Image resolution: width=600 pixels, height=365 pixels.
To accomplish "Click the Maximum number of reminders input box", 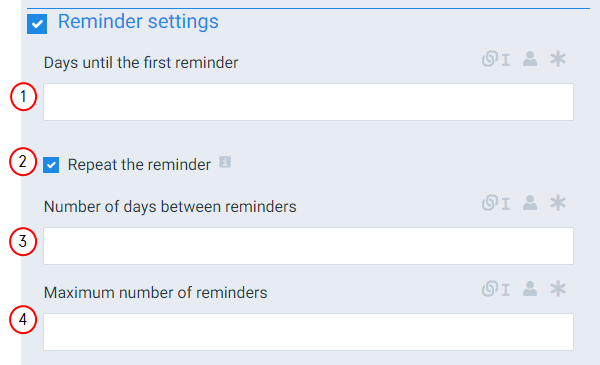I will pos(308,332).
